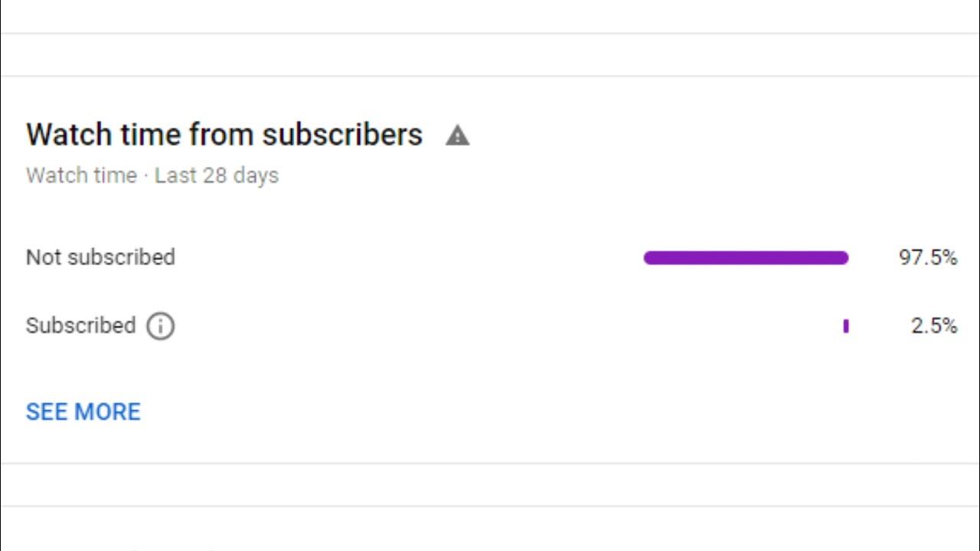
Task: Select the long purple Not subscribed bar
Action: [x=746, y=258]
